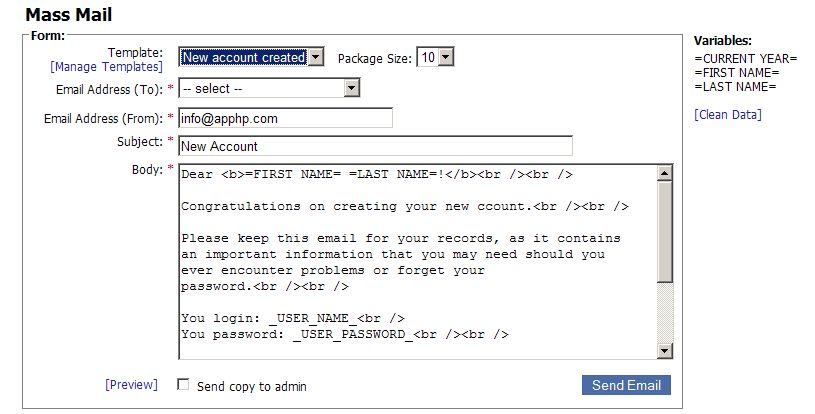Click the =CURRENT YEAR= variable text
815x414 pixels.
tap(745, 58)
